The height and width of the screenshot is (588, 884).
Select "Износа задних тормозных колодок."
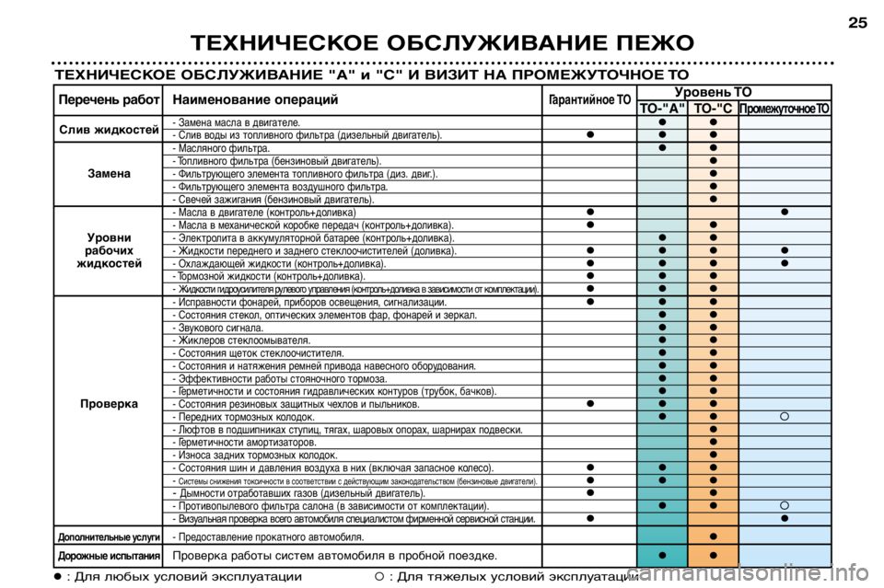(x=255, y=455)
